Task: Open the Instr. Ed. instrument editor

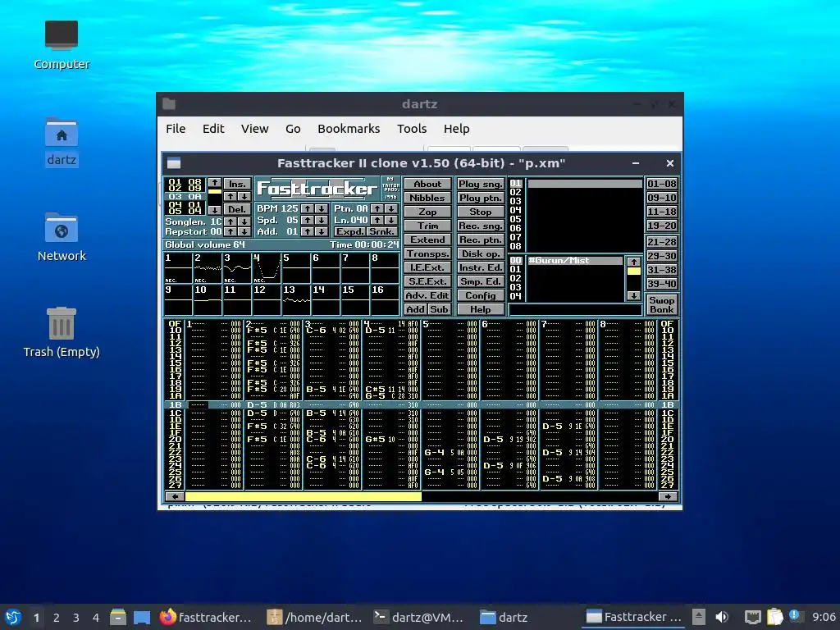Action: pyautogui.click(x=481, y=267)
